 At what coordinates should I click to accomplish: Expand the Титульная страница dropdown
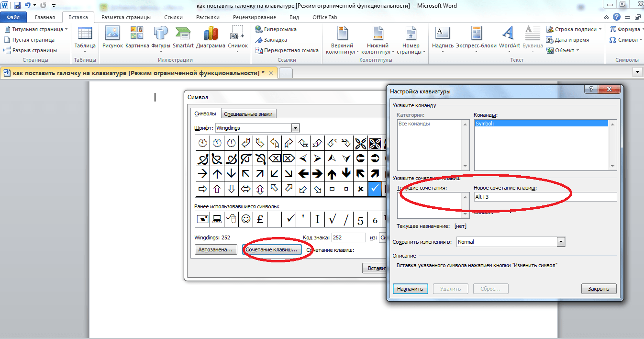point(66,29)
